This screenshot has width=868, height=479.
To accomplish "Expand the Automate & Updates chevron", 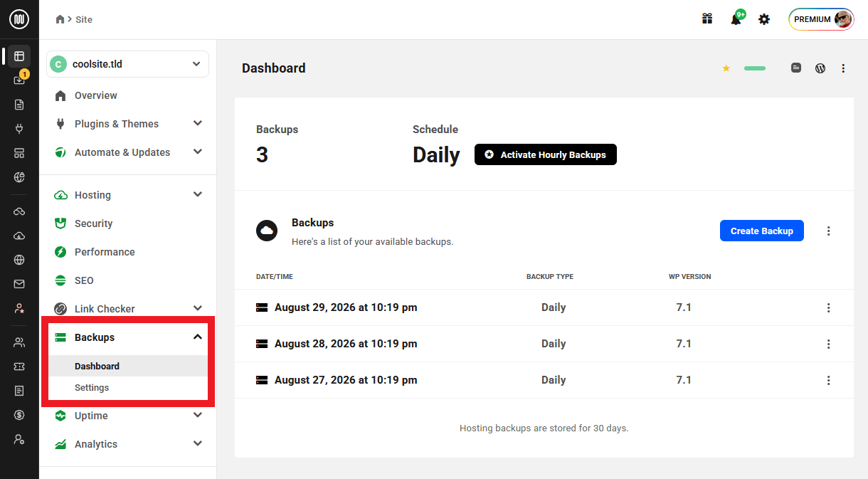I will point(198,152).
